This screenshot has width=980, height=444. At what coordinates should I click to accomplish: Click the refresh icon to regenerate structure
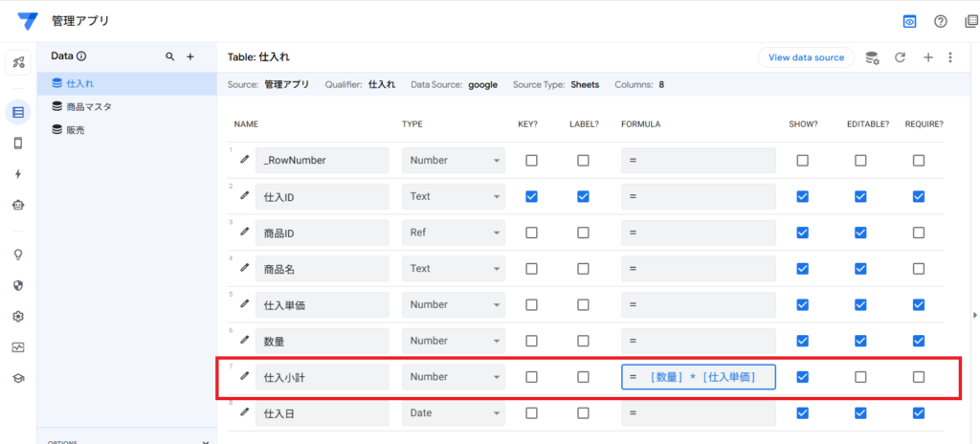click(x=900, y=57)
